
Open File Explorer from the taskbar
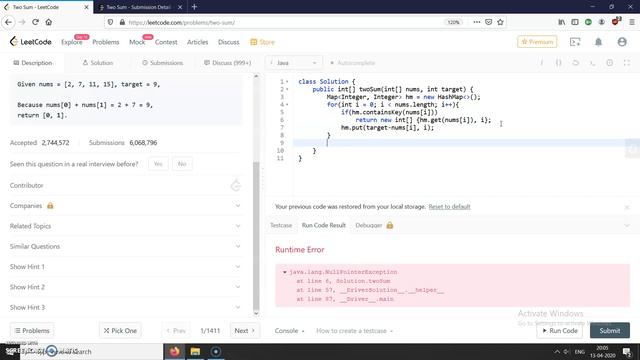195,351
